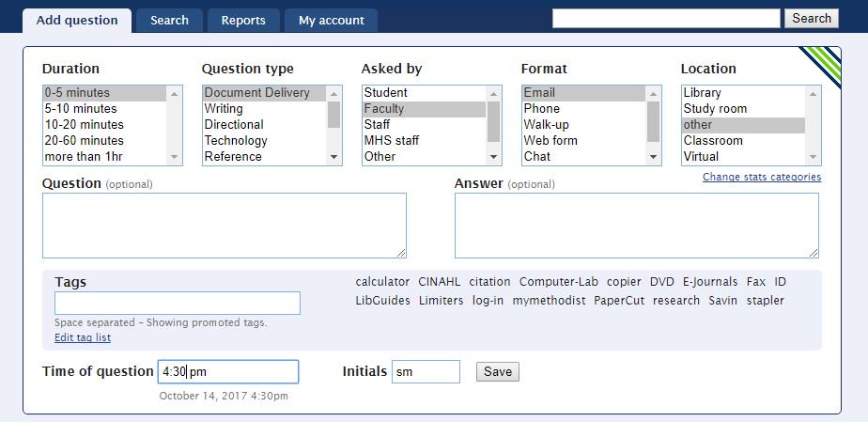The height and width of the screenshot is (422, 868).
Task: Select 'Study room' location
Action: pyautogui.click(x=743, y=108)
